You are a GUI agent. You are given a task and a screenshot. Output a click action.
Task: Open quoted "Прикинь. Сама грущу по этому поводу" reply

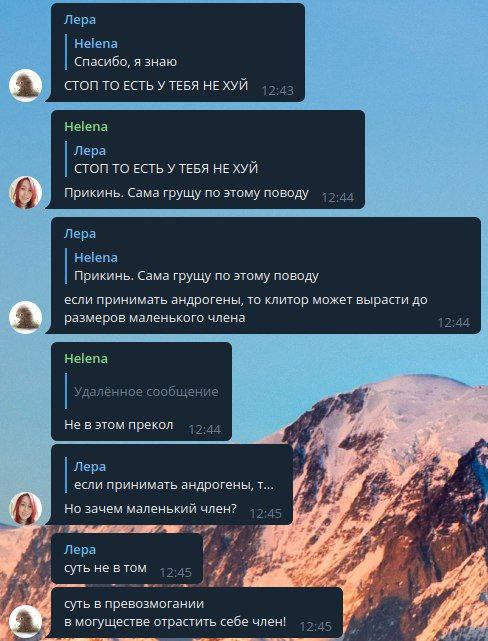click(196, 267)
